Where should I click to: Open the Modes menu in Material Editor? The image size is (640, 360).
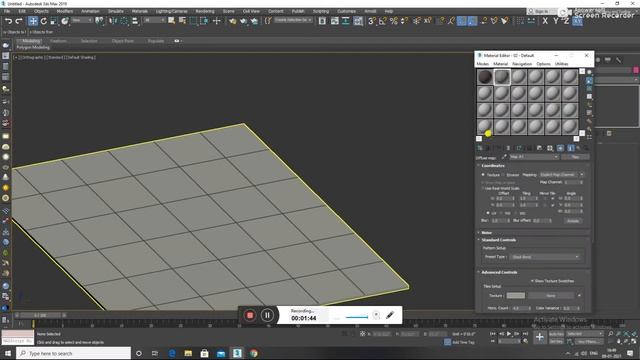[x=482, y=64]
